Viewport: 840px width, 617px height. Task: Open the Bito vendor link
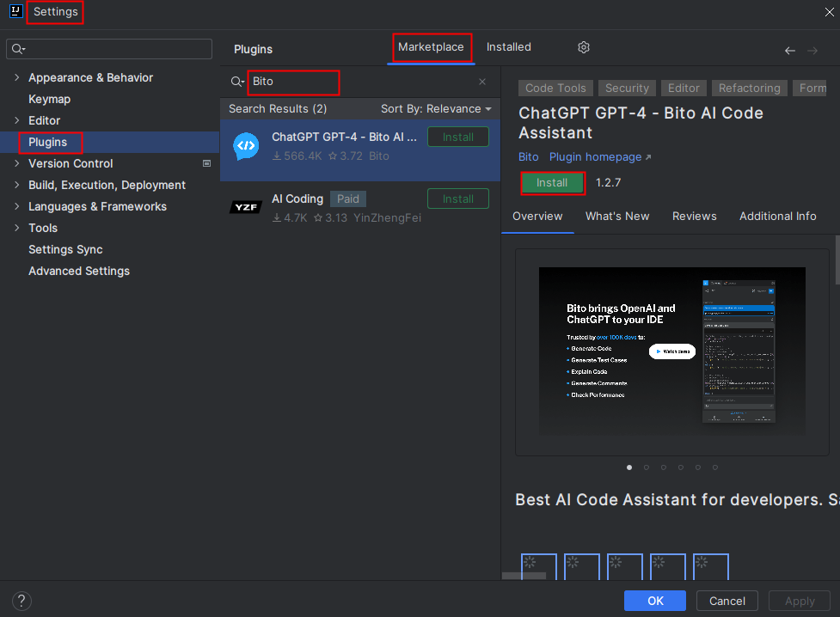coord(528,157)
